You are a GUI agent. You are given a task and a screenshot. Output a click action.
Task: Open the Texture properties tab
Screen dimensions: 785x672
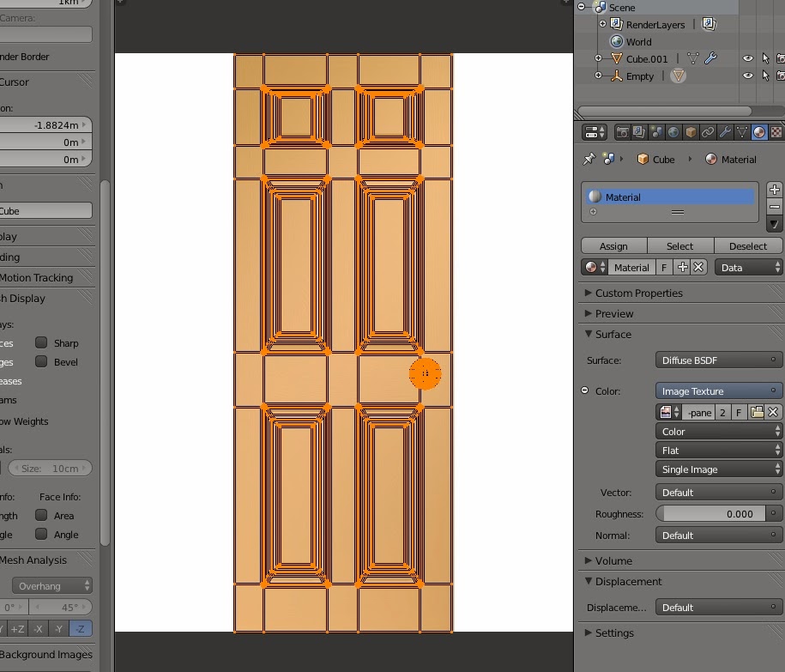(776, 132)
